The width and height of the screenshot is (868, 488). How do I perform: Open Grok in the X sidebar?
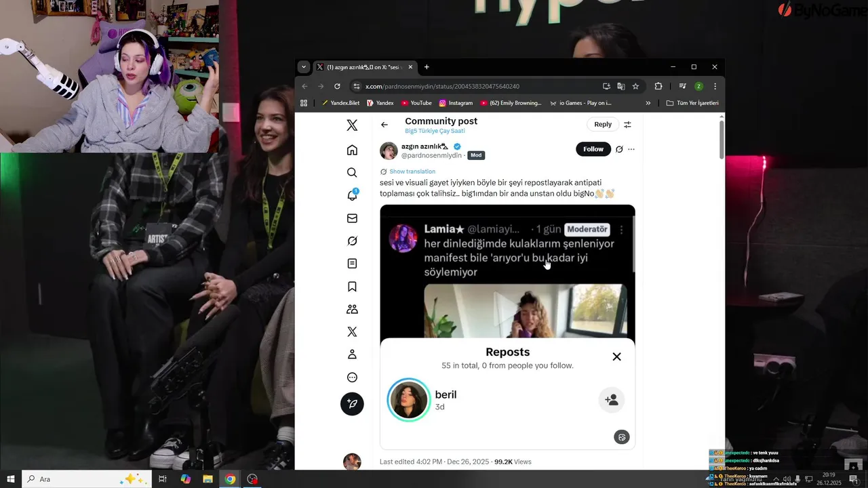(352, 241)
